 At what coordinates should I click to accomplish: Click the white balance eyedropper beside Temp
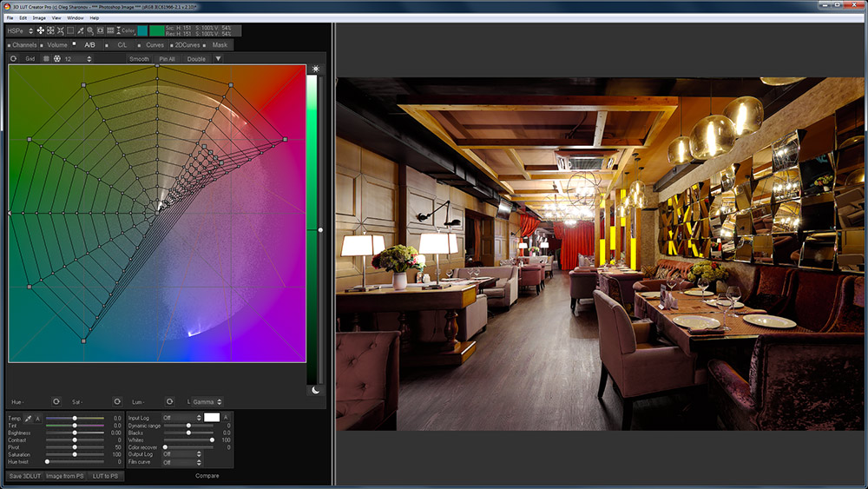pos(28,419)
